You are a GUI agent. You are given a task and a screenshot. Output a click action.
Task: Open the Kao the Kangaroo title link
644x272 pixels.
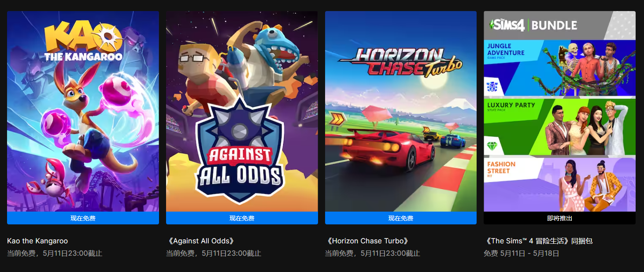pyautogui.click(x=37, y=241)
